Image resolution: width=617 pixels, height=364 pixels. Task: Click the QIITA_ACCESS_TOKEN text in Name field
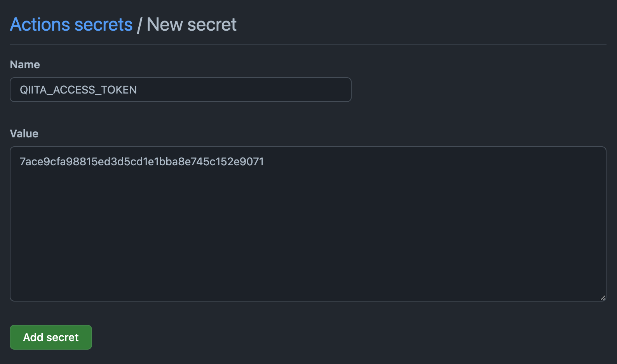click(x=78, y=90)
